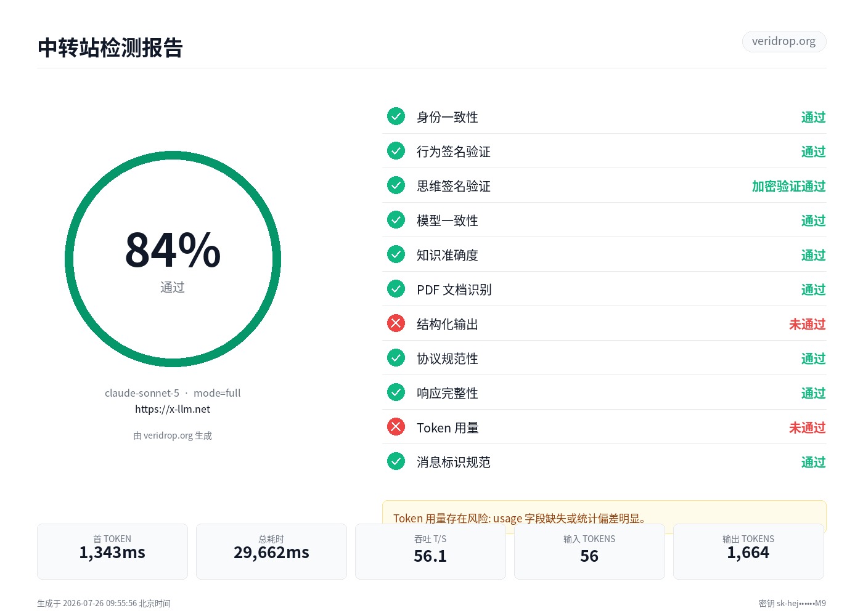
Task: Click the check icon next to 行为签名验证
Action: click(396, 151)
